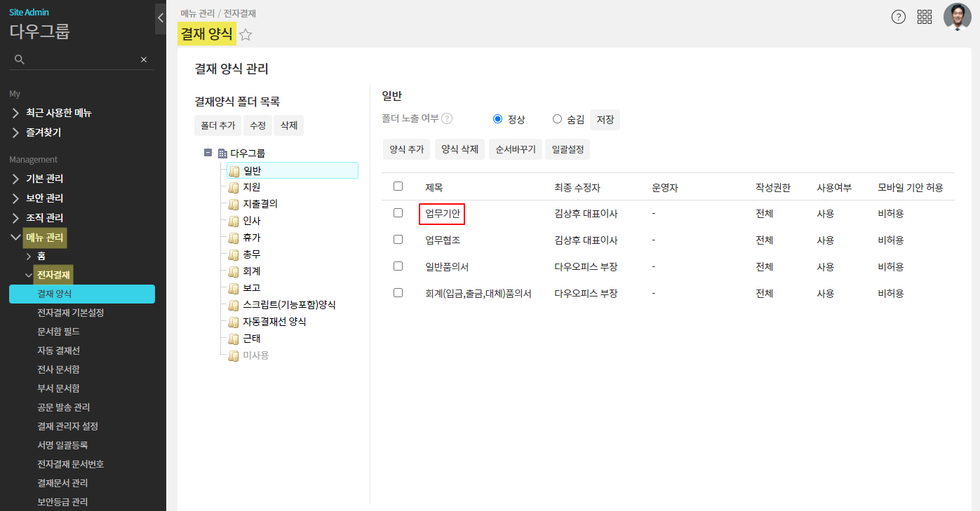The image size is (980, 511).
Task: Open the apps grid icon
Action: (x=925, y=17)
